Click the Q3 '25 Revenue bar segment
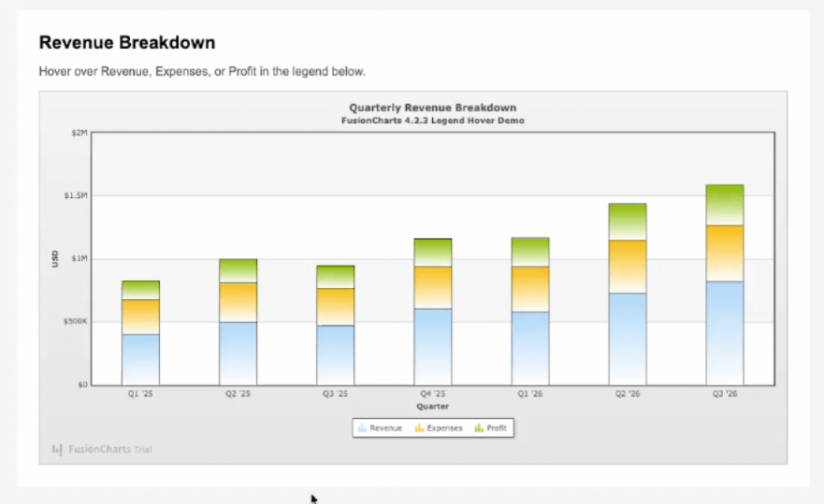 click(x=335, y=355)
